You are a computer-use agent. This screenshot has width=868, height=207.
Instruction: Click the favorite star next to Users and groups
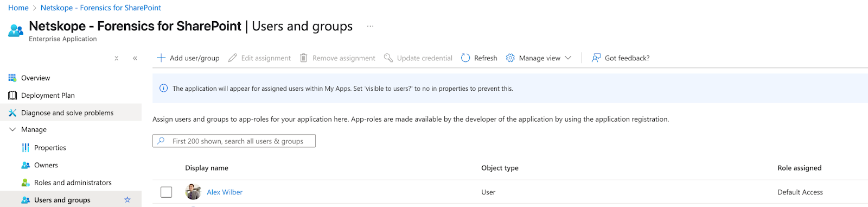point(127,199)
